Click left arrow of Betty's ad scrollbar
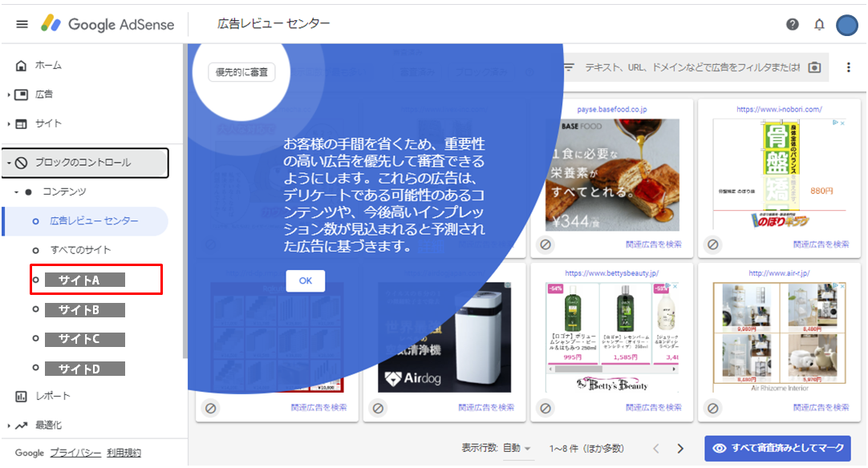 551,369
